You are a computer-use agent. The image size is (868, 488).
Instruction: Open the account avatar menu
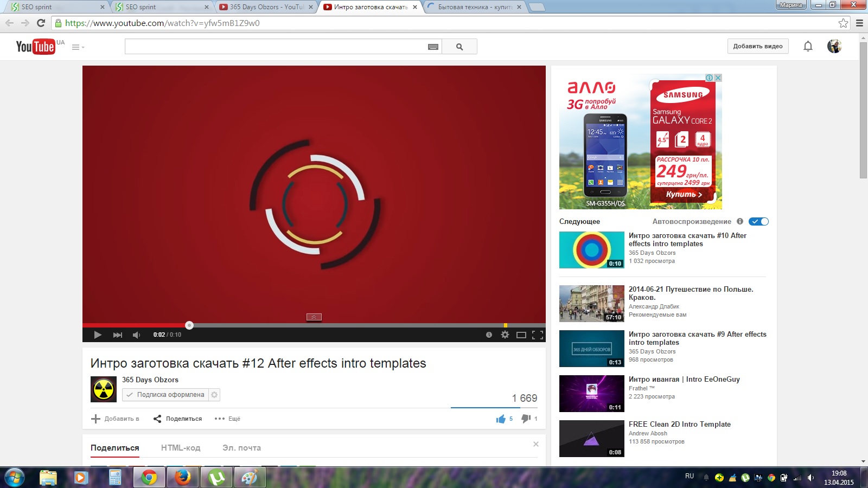[834, 46]
